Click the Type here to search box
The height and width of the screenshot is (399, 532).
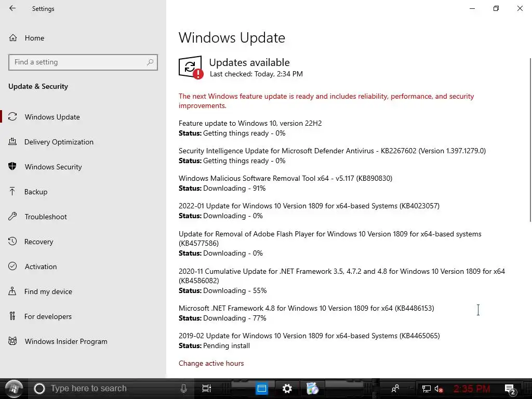(x=110, y=389)
